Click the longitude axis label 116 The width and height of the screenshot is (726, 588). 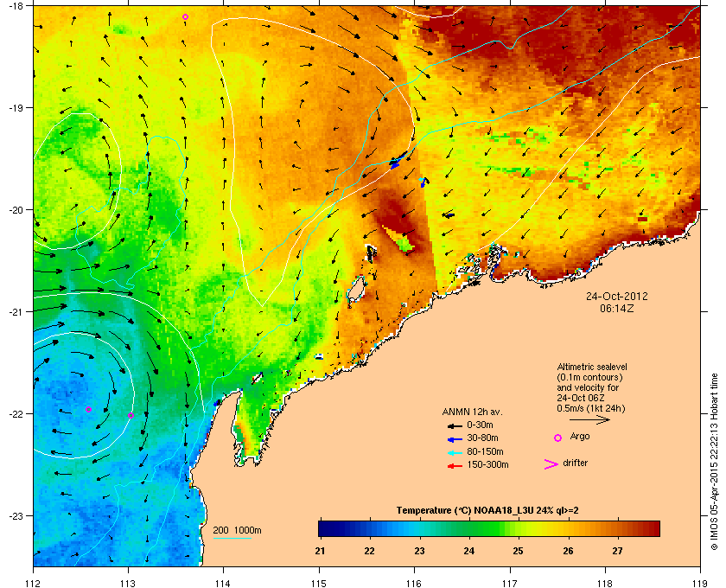click(414, 583)
